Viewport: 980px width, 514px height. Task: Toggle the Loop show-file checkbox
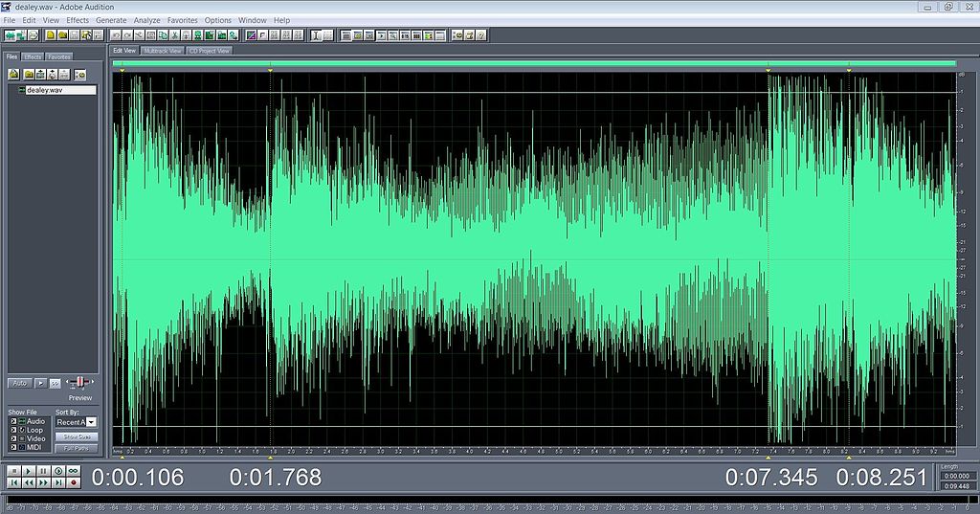pyautogui.click(x=13, y=430)
